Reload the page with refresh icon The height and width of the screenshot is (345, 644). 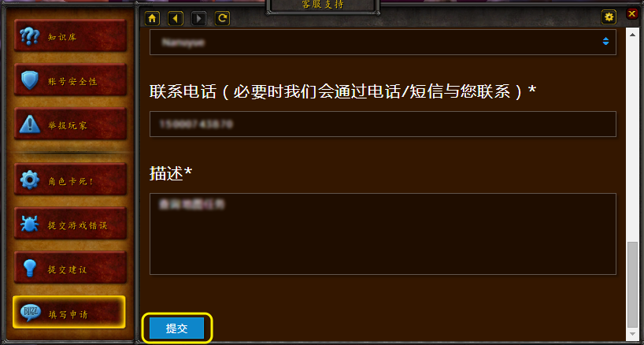pyautogui.click(x=222, y=18)
